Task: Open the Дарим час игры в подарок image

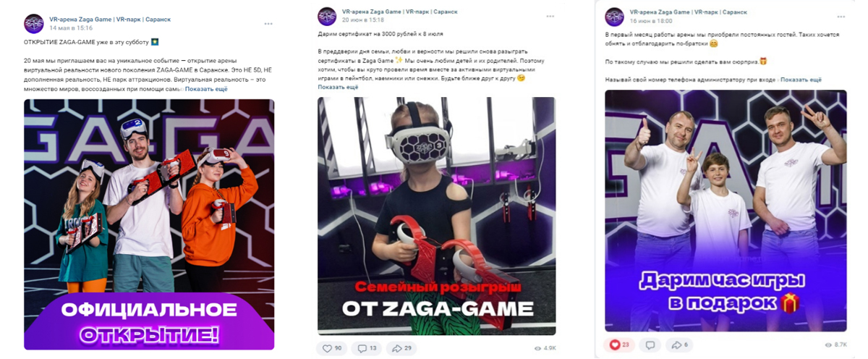Action: coord(726,211)
